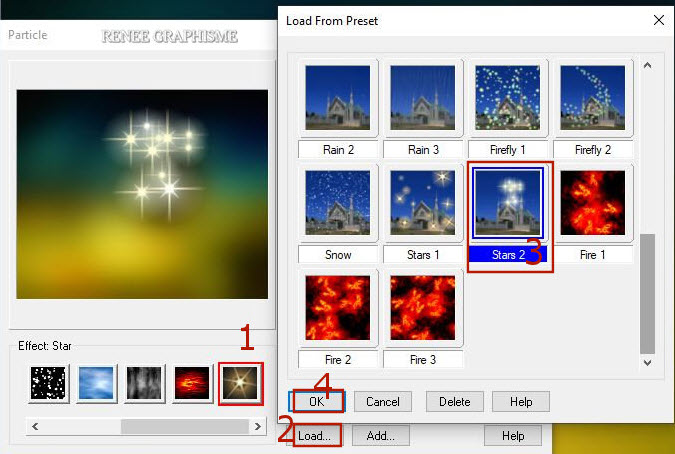Screen dimensions: 675x454
Task: Open the Load... preset button
Action: pyautogui.click(x=315, y=435)
